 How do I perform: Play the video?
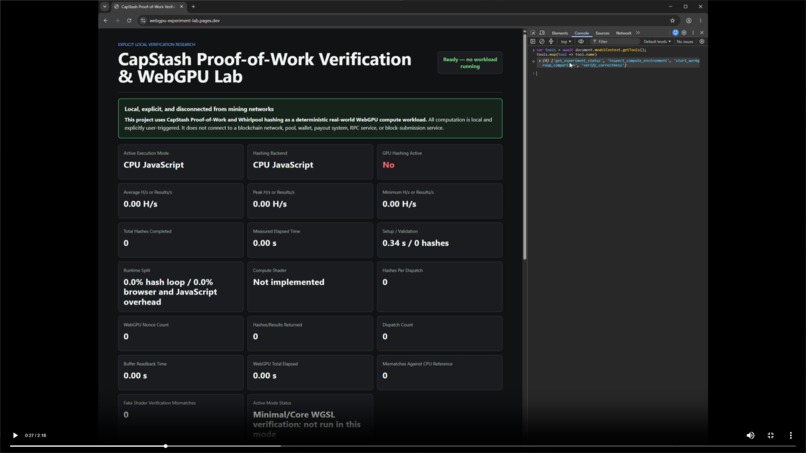pyautogui.click(x=15, y=435)
